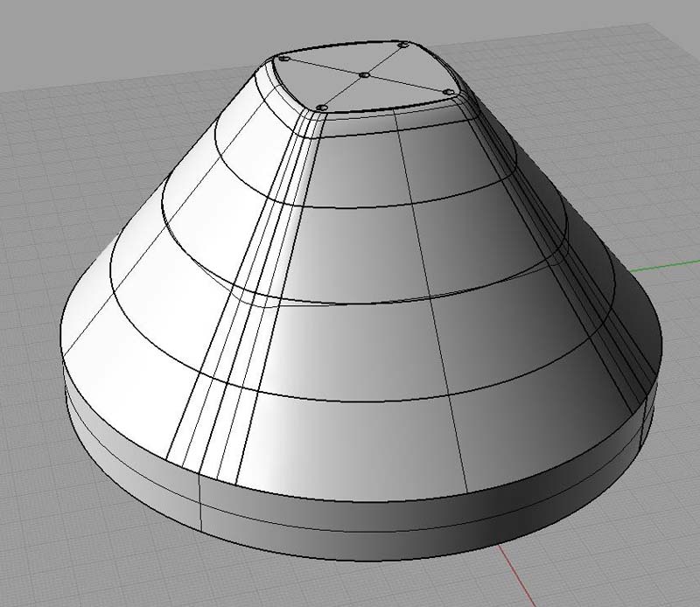Select the center hole on the top face

tap(364, 76)
